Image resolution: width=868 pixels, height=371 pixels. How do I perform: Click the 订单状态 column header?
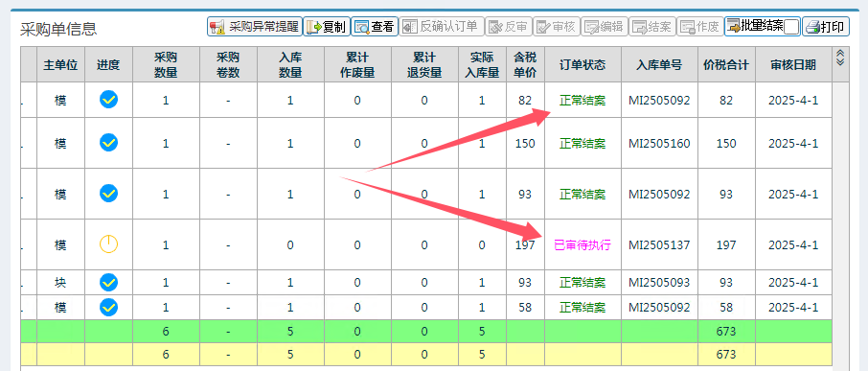pos(582,65)
